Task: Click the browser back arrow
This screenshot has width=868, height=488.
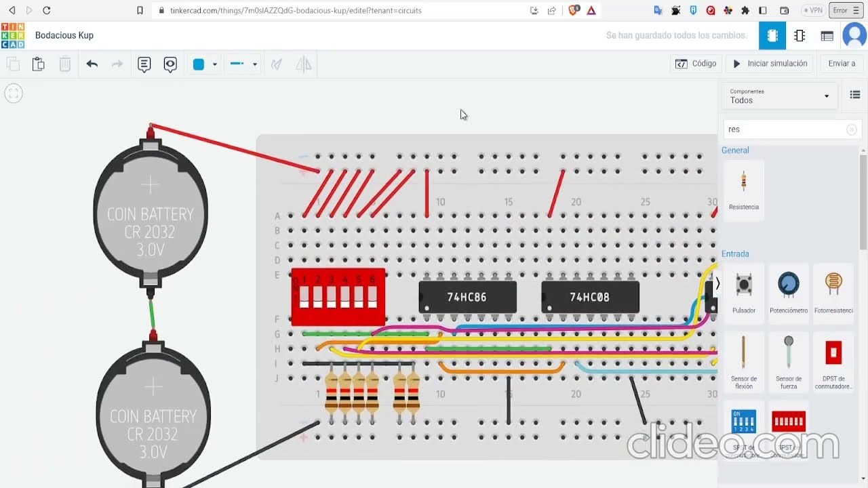Action: [12, 10]
